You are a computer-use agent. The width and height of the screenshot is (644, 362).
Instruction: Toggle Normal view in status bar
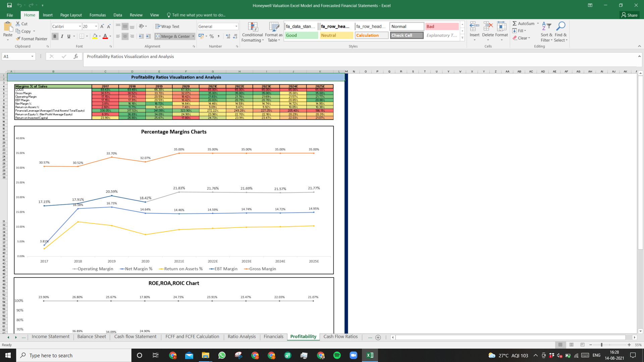coord(560,345)
